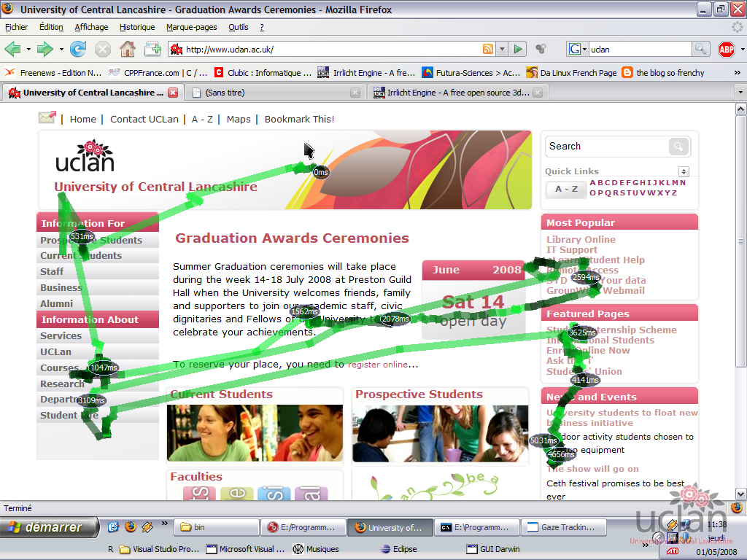Image resolution: width=747 pixels, height=560 pixels.
Task: Open the Maps link
Action: coord(239,119)
